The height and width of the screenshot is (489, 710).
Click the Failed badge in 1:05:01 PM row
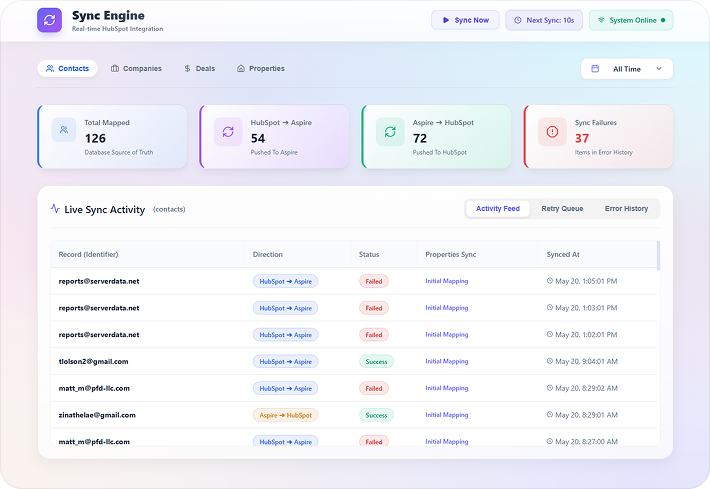[x=374, y=281]
